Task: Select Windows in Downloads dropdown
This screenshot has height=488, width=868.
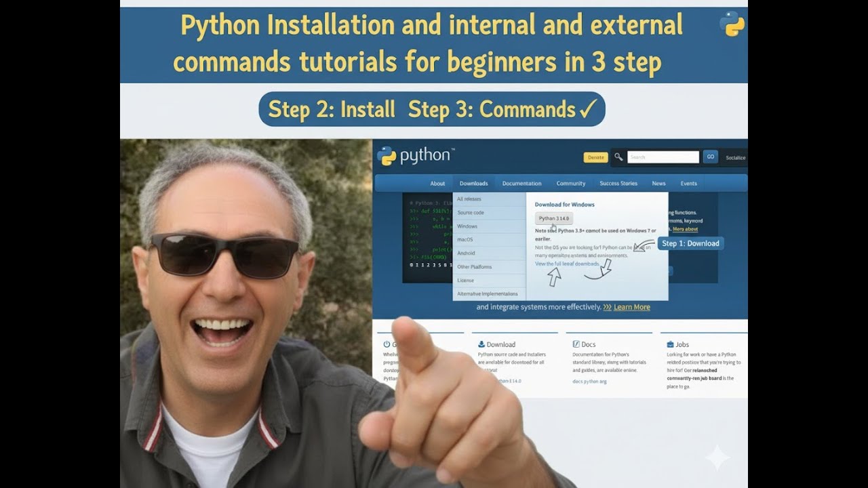Action: (x=489, y=226)
